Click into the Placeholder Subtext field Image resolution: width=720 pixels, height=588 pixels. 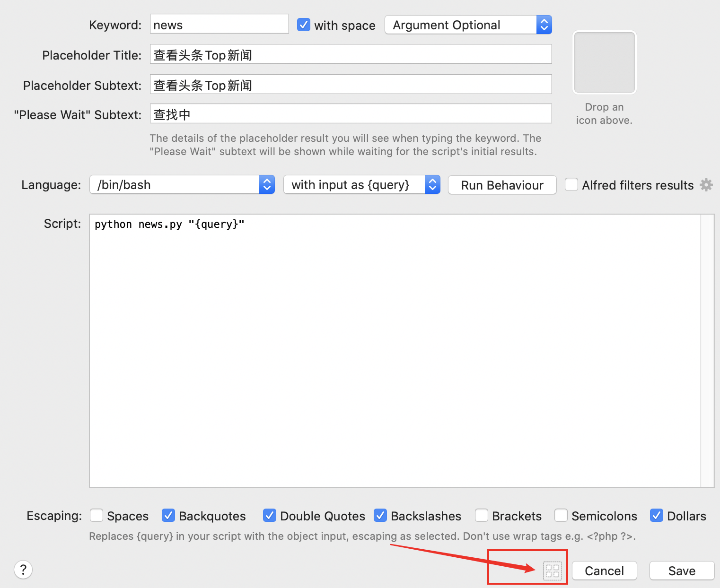tap(351, 84)
